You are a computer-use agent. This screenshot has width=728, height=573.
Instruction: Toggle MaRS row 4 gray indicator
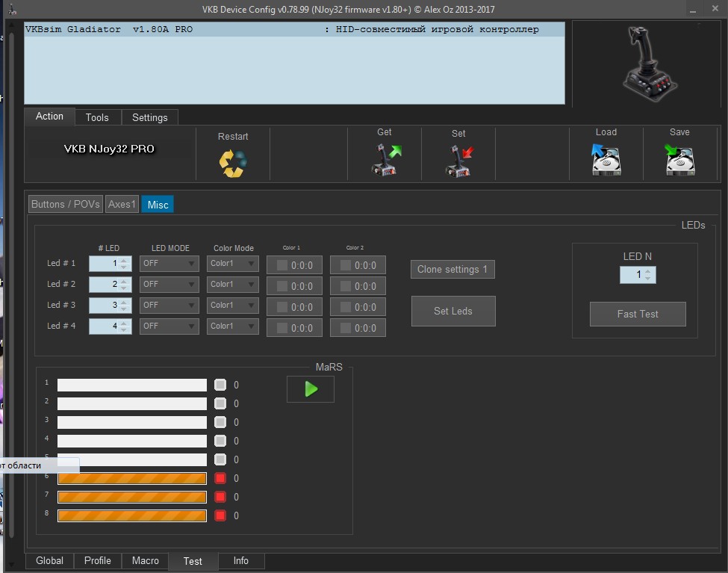[220, 441]
